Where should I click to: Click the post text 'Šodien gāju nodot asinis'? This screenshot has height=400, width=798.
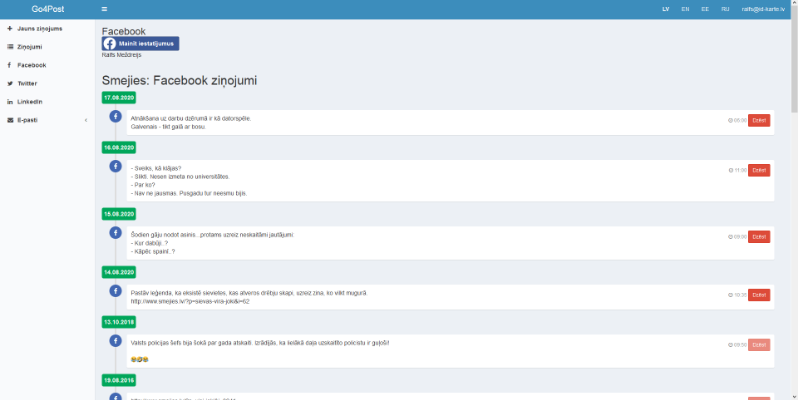(x=212, y=235)
